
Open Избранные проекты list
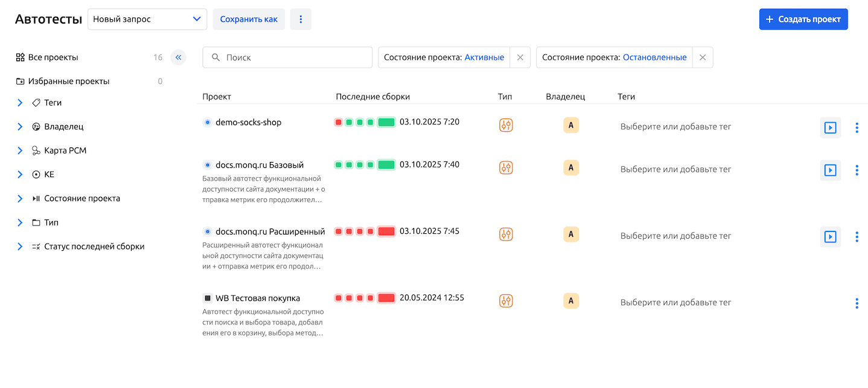pyautogui.click(x=68, y=81)
